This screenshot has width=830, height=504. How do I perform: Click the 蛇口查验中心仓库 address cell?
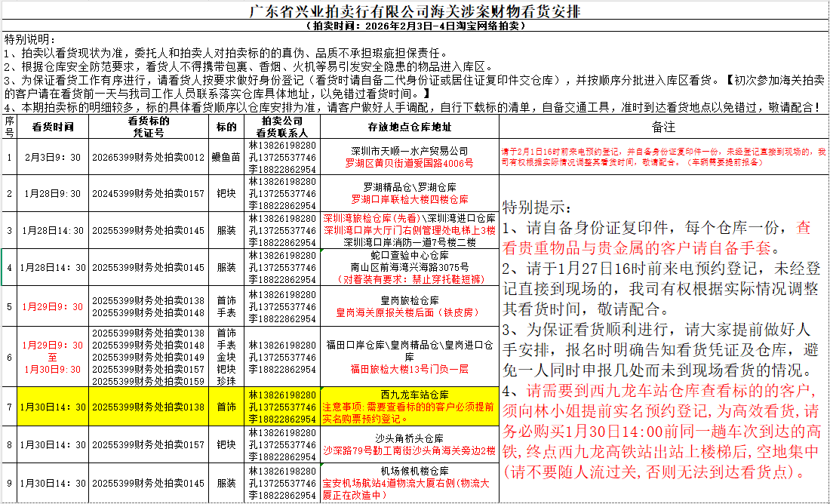click(x=410, y=267)
